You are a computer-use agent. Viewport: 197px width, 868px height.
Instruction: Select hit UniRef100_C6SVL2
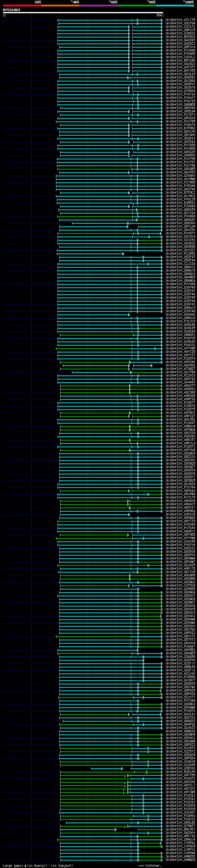click(180, 57)
